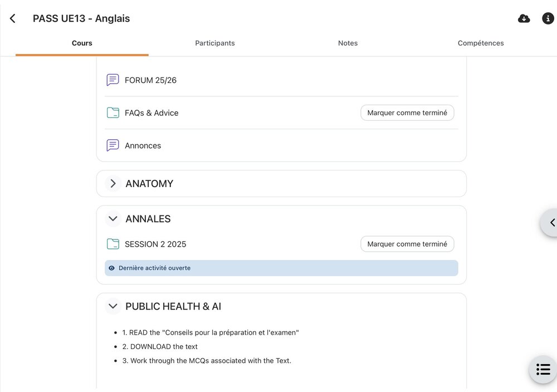Switch to the Participants tab
The image size is (557, 392).
coord(215,43)
